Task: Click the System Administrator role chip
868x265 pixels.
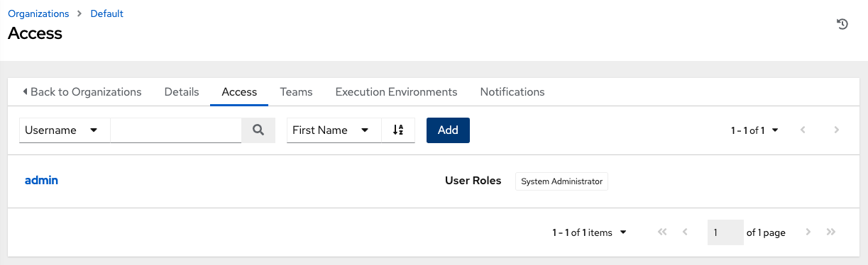Action: point(562,181)
